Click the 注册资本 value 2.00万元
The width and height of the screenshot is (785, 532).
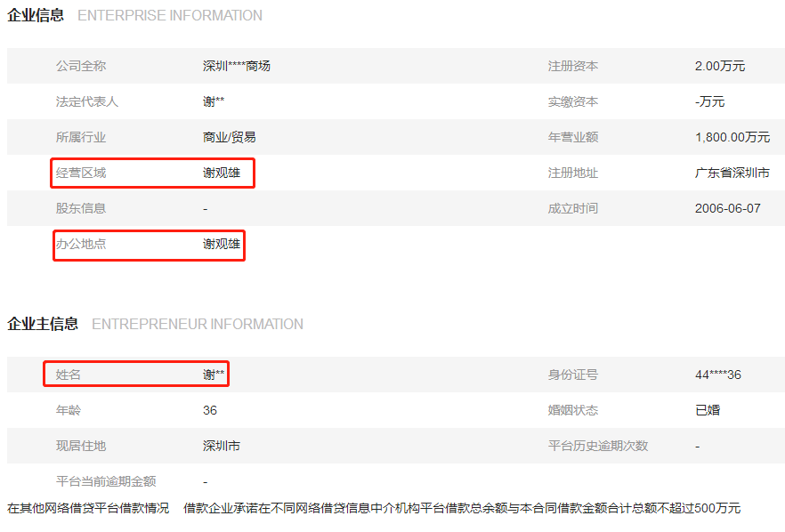click(720, 66)
